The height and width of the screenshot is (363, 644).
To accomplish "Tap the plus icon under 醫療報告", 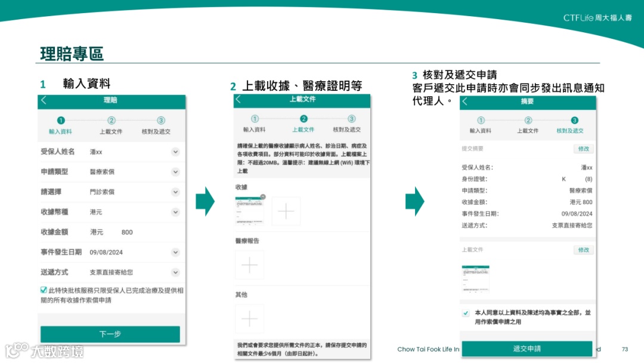I will coord(249,265).
